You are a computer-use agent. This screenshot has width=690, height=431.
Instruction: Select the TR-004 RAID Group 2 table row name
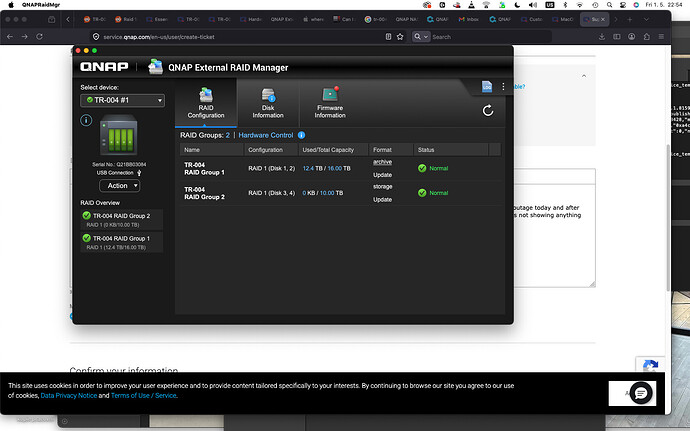tap(204, 193)
